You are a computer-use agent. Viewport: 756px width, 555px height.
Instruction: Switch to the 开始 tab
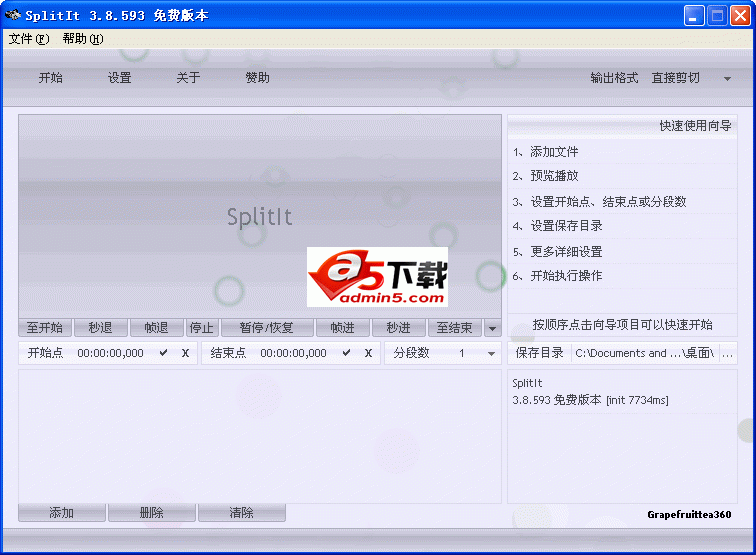(x=51, y=78)
